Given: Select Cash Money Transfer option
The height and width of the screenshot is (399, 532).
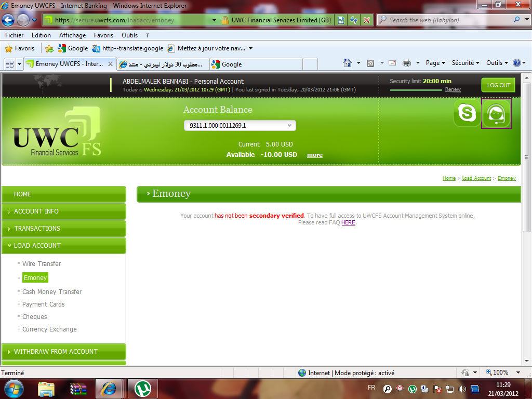Looking at the screenshot, I should [x=52, y=292].
